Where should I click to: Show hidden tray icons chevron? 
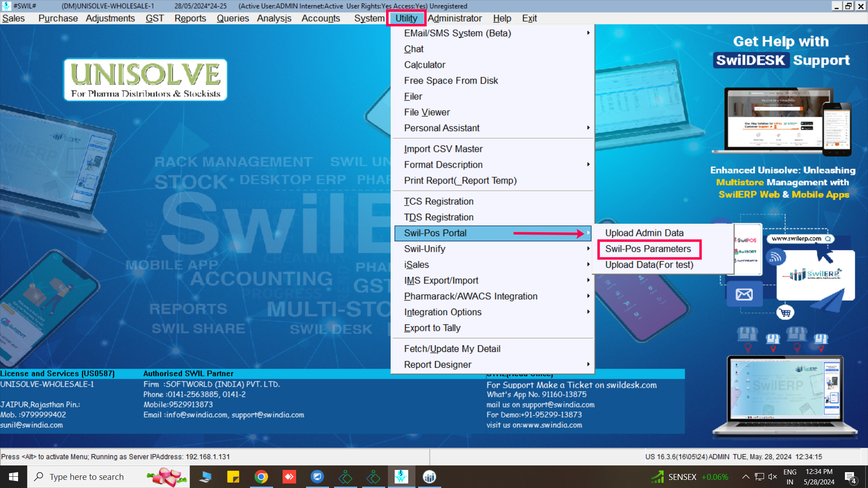point(746,477)
